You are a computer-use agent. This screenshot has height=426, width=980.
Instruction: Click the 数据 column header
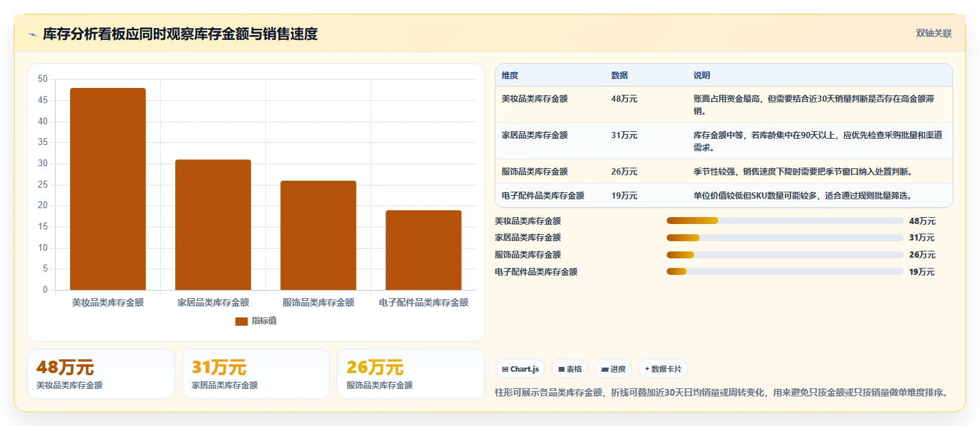(x=619, y=76)
